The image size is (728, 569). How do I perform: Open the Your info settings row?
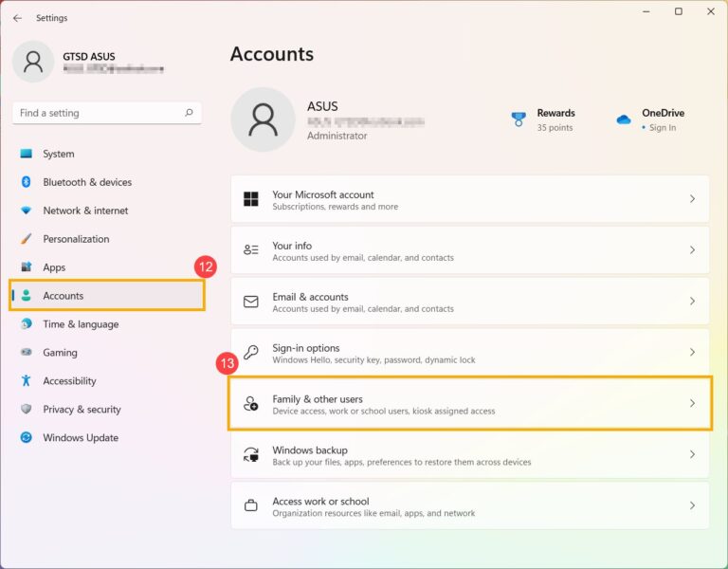coord(469,250)
